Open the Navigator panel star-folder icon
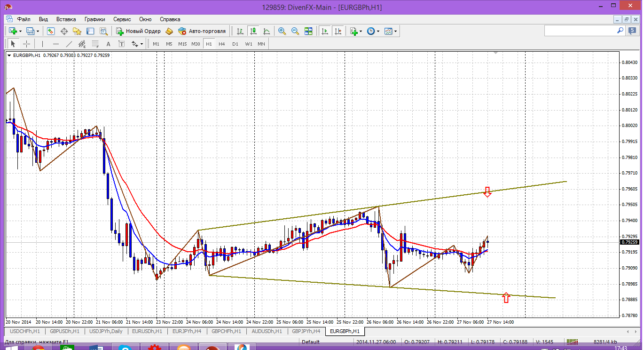 pyautogui.click(x=77, y=31)
